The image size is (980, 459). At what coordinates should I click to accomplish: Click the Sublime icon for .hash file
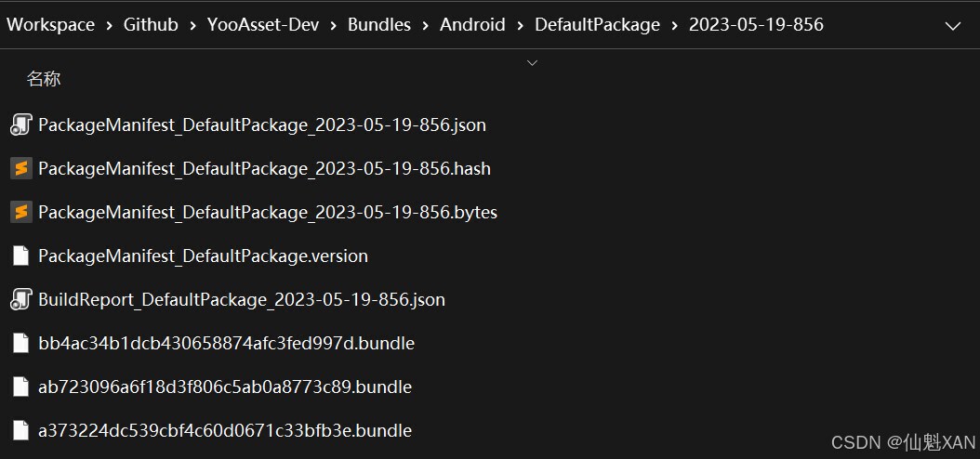[20, 168]
